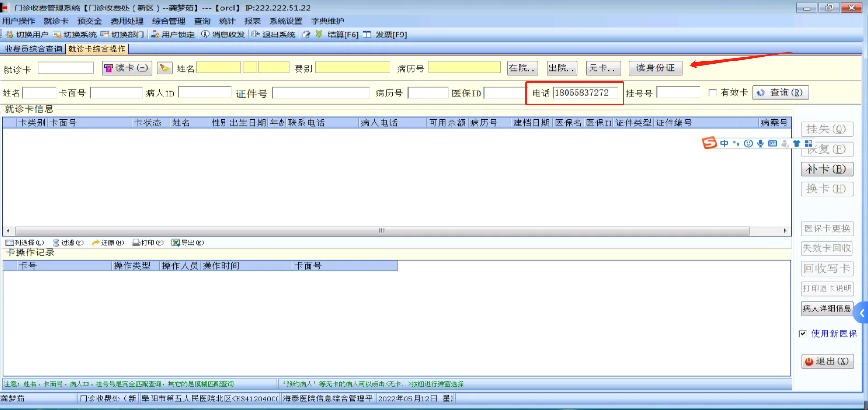
Task: Click the 查询(R) search button
Action: [x=780, y=93]
